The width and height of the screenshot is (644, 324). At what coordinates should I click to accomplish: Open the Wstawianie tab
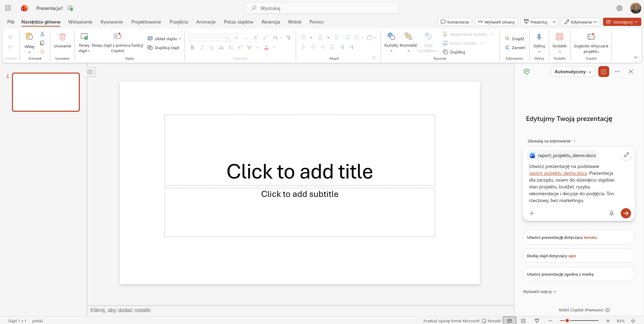point(80,22)
